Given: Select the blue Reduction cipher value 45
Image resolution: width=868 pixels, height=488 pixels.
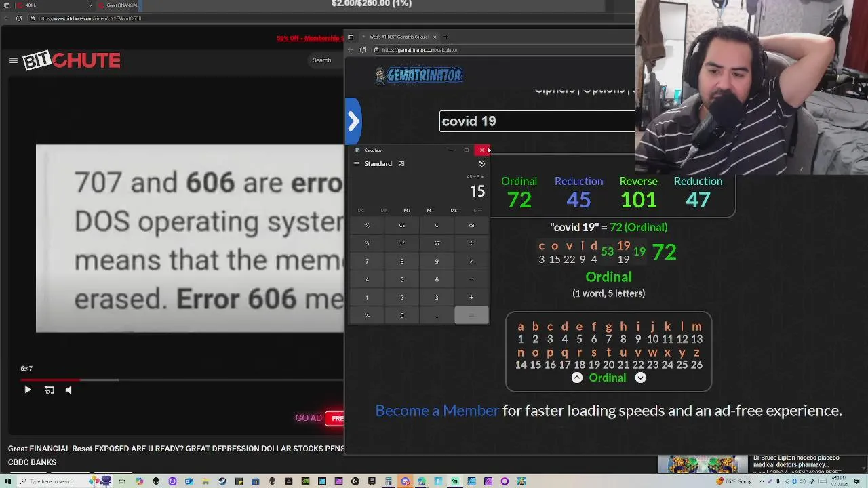Looking at the screenshot, I should (x=578, y=200).
